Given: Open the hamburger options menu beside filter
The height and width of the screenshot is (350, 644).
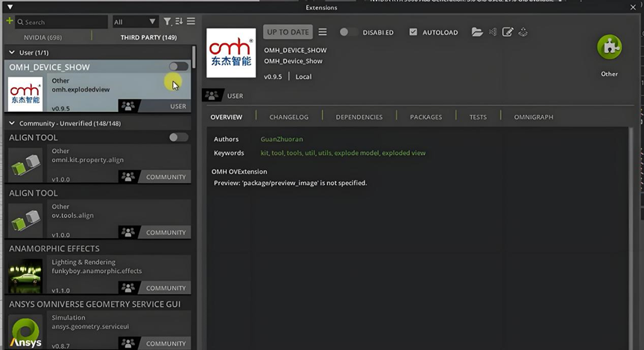Looking at the screenshot, I should coord(191,21).
